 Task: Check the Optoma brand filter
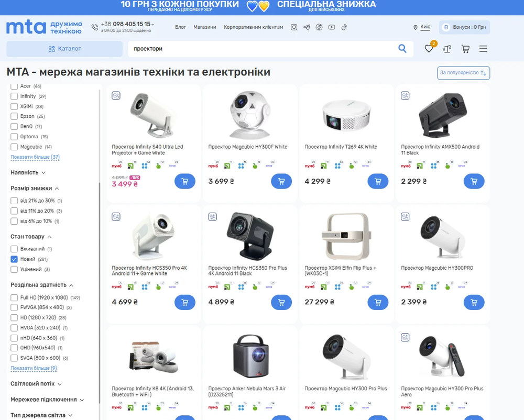(x=14, y=137)
